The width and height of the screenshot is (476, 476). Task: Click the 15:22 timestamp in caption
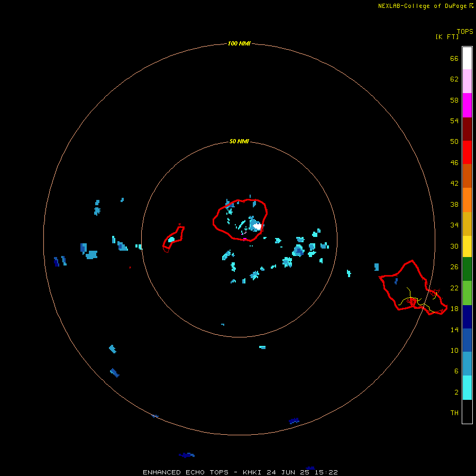(326, 472)
